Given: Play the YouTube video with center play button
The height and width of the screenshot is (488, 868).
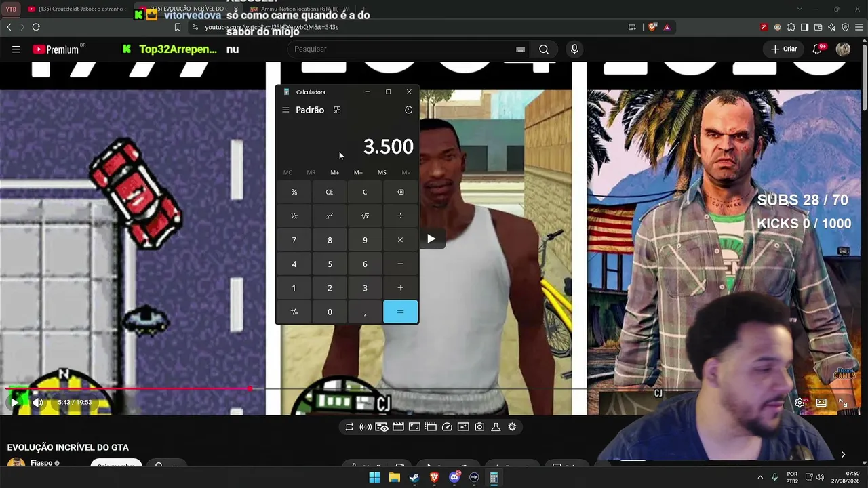Looking at the screenshot, I should pyautogui.click(x=431, y=239).
